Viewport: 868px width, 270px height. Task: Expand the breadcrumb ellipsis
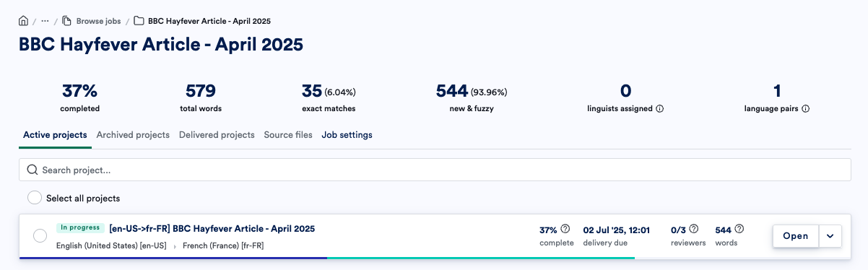pyautogui.click(x=45, y=21)
